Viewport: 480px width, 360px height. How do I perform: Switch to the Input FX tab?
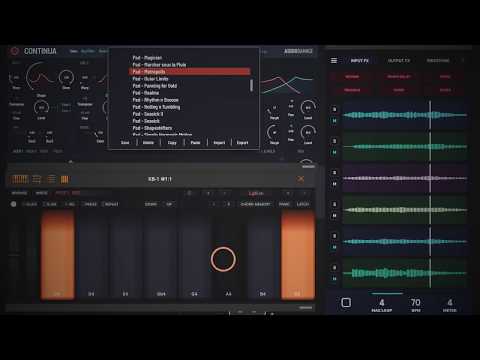[x=359, y=61]
